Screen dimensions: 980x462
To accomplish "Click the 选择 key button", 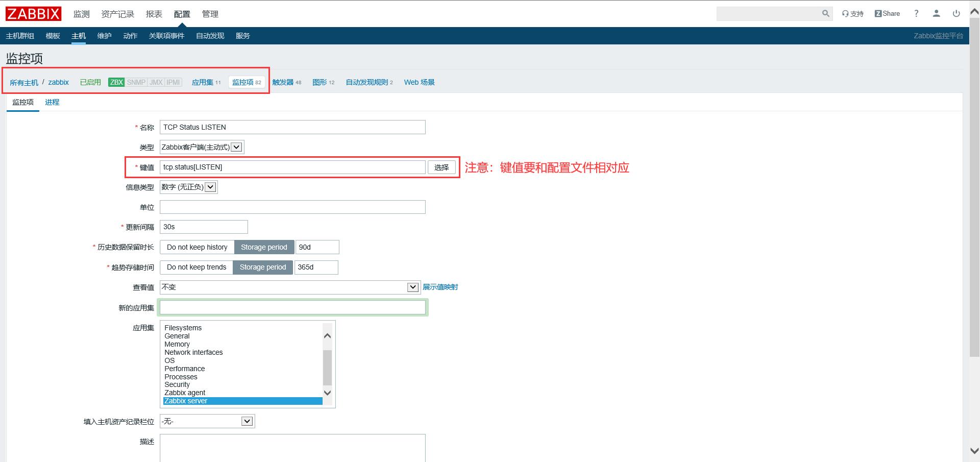I will pos(442,167).
